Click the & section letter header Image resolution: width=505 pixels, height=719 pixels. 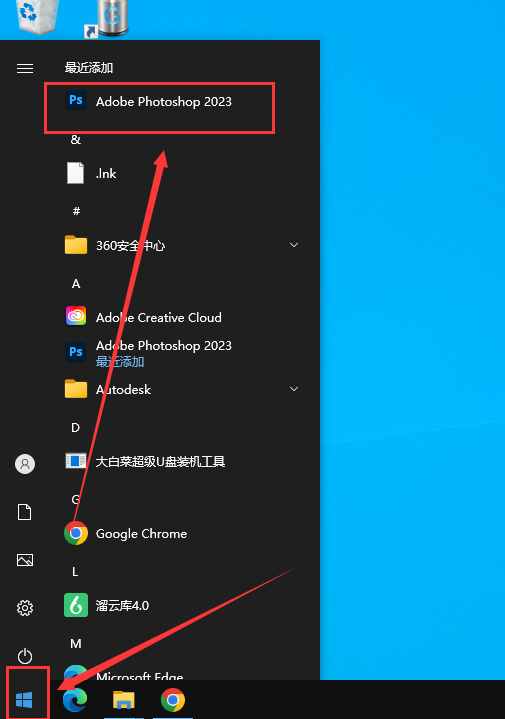click(x=76, y=139)
